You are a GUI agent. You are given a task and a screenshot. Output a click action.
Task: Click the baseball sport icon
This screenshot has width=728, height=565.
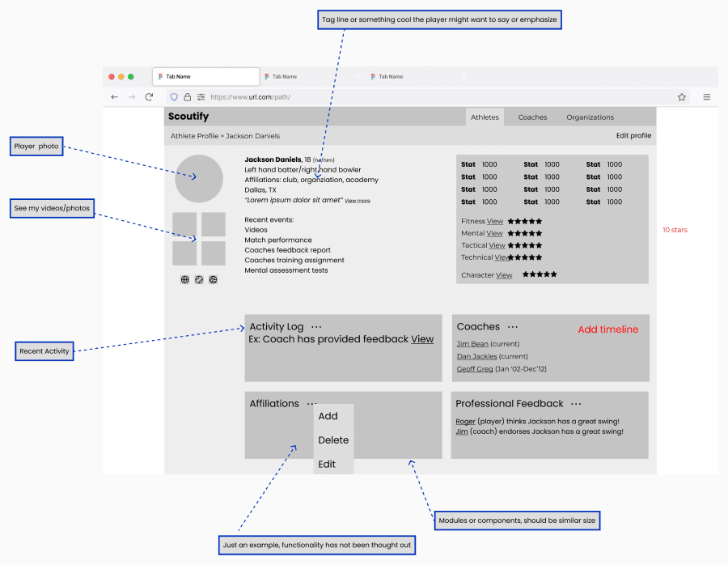[199, 279]
